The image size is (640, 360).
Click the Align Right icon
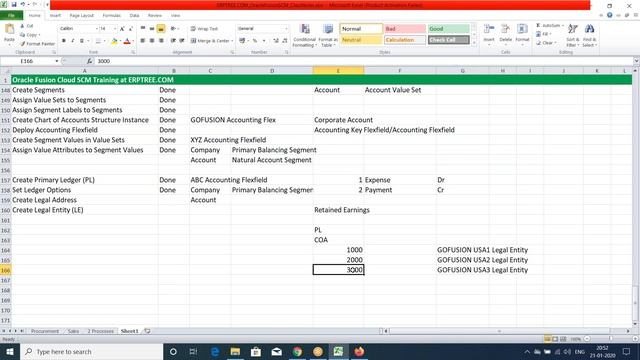point(161,41)
